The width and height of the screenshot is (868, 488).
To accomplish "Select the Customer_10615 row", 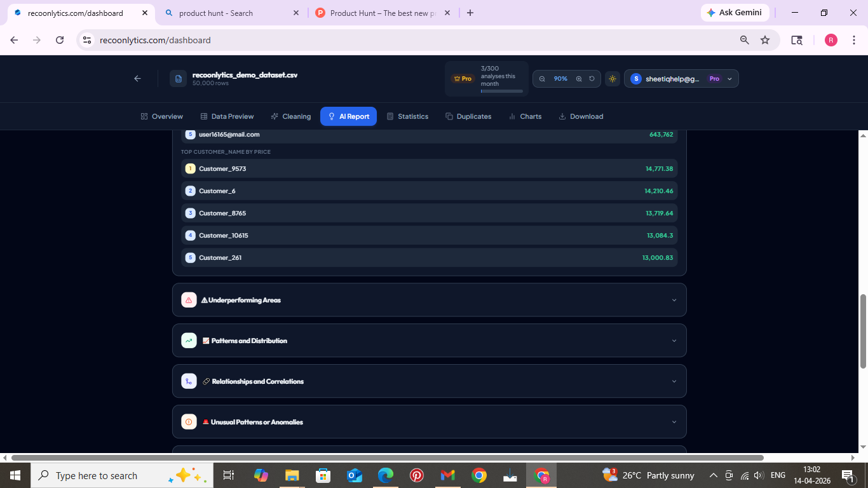I will (x=430, y=235).
